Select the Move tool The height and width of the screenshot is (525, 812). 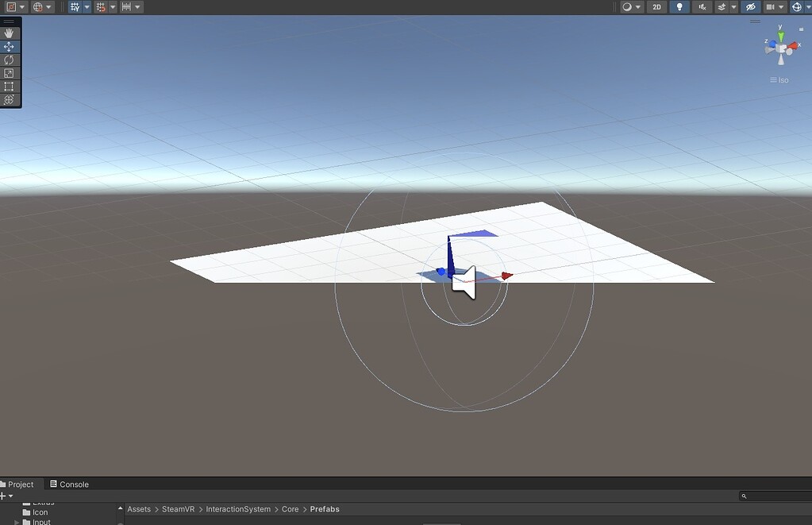pos(9,46)
